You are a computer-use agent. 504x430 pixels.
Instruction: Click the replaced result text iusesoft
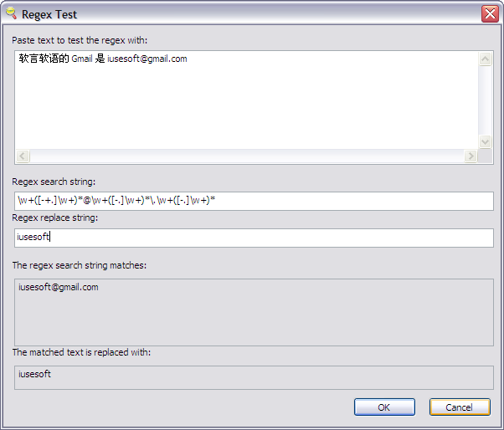(35, 374)
